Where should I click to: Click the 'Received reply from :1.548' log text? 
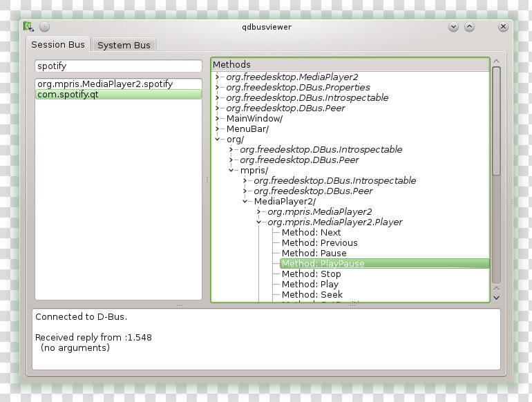tap(93, 338)
